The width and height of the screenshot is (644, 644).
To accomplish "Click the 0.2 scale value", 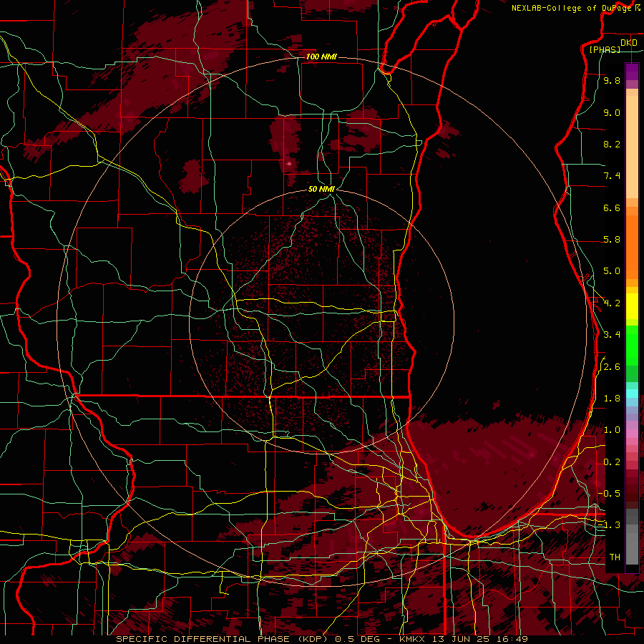I will pos(612,462).
